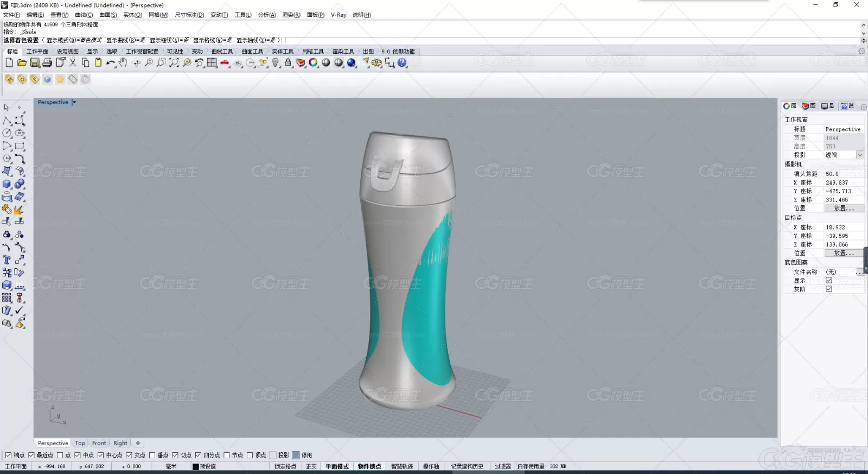Click the target 位置 放置... button
The width and height of the screenshot is (868, 474).
[844, 253]
